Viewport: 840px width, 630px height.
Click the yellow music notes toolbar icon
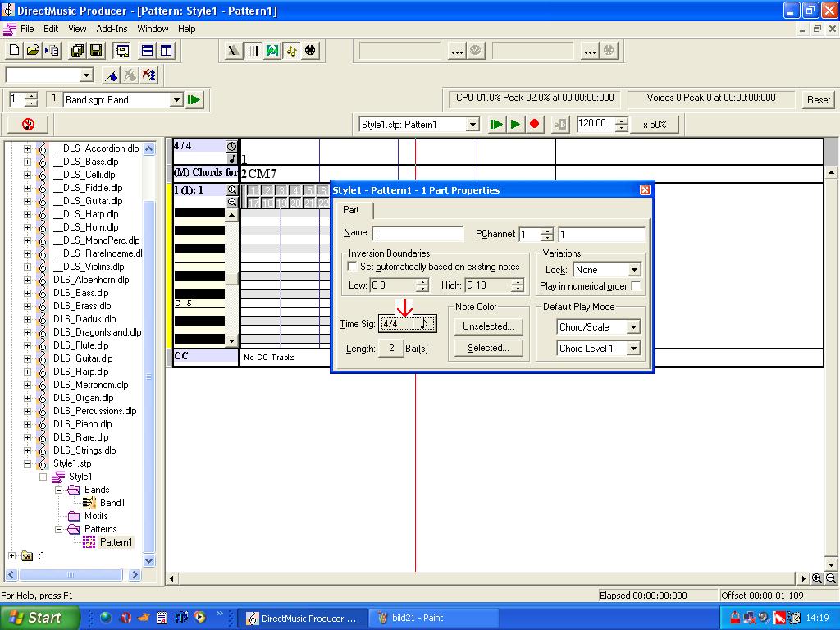point(291,51)
